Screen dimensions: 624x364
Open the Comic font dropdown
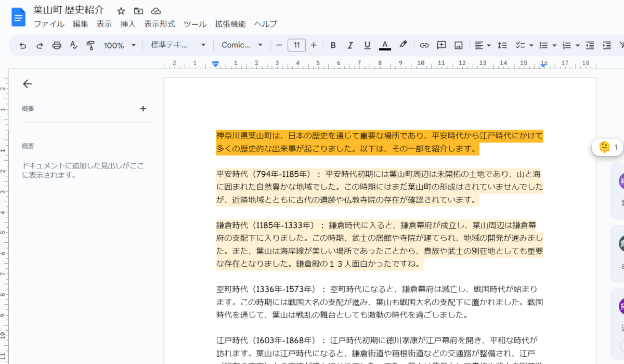point(242,45)
